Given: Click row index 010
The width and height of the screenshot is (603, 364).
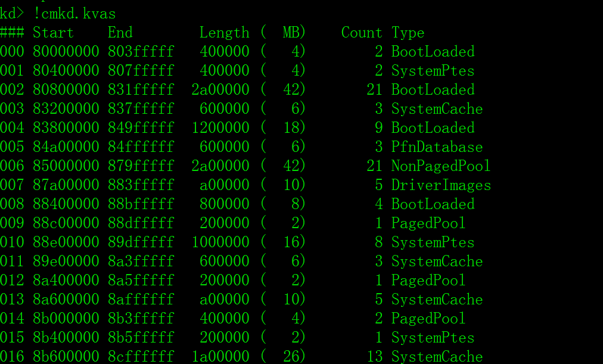Looking at the screenshot, I should [x=12, y=242].
